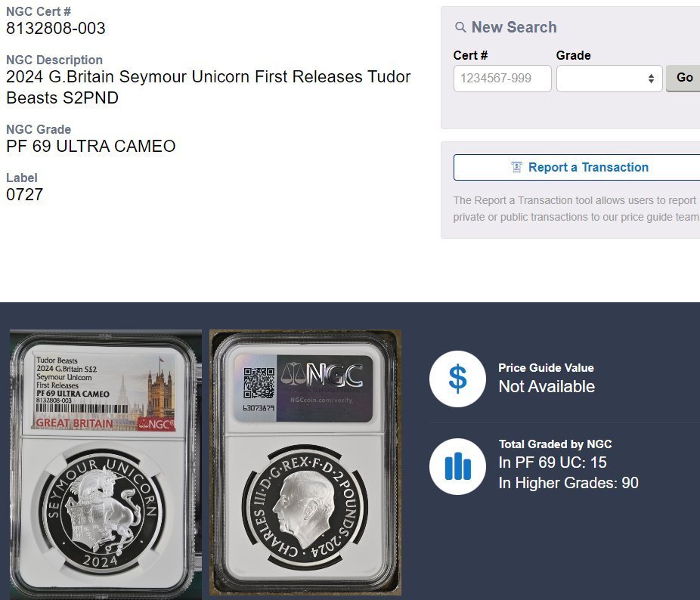Click the receipt icon in Report a Transaction
The image size is (700, 600).
516,167
